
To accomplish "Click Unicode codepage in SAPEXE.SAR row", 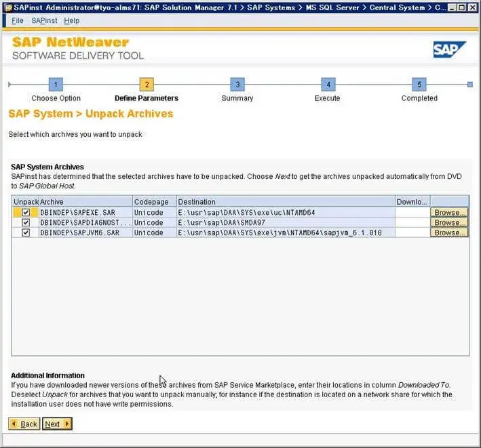I will 155,212.
